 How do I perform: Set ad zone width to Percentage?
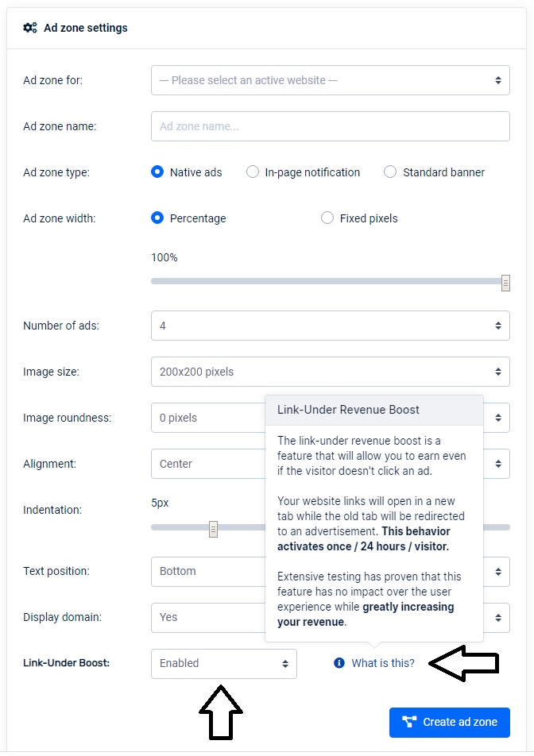(x=157, y=218)
